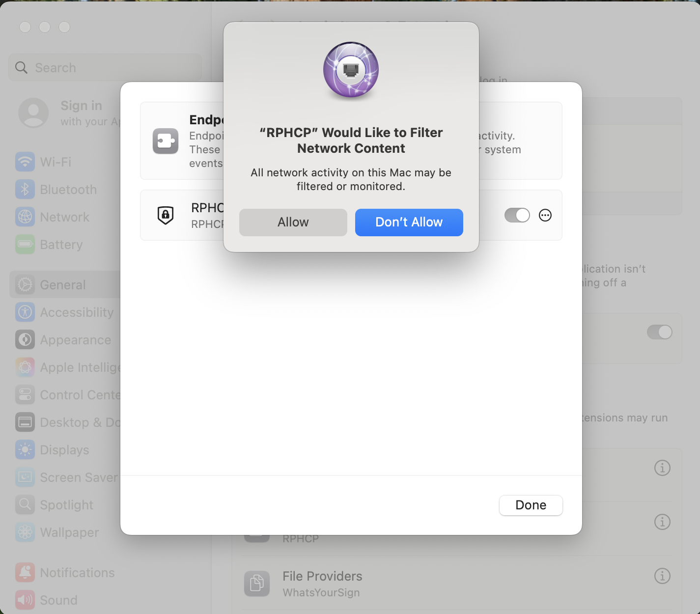
Task: Select Battery in the sidebar
Action: [61, 245]
